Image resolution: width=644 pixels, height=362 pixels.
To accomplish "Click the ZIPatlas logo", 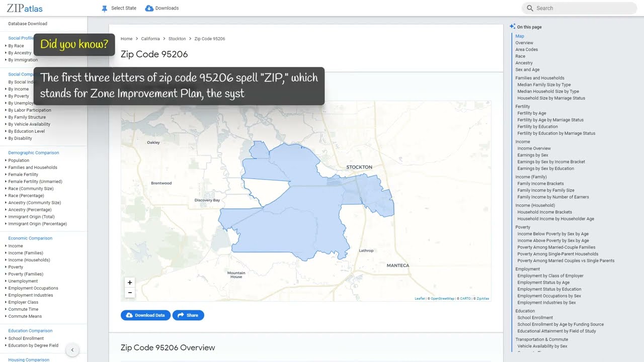I will pyautogui.click(x=25, y=8).
